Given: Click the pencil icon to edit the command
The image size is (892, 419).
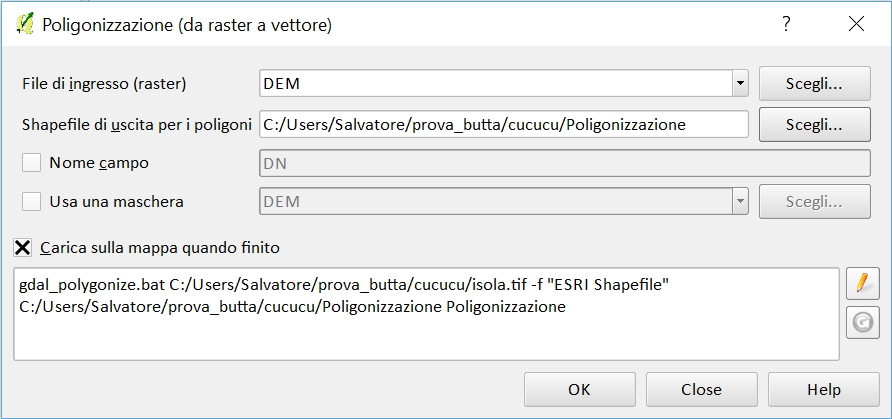Looking at the screenshot, I should (x=861, y=284).
